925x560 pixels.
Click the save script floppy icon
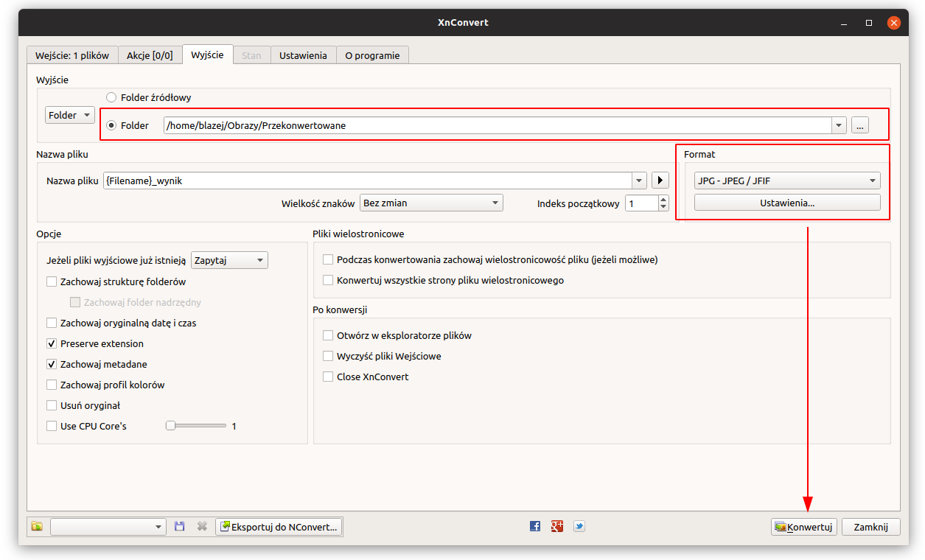[180, 526]
